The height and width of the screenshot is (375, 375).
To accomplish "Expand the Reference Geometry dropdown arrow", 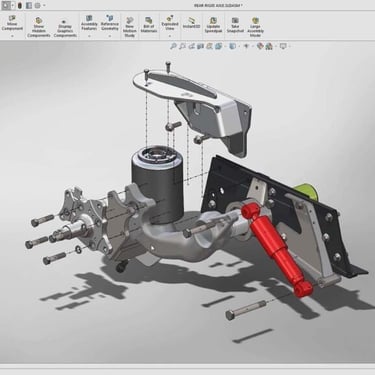I will pyautogui.click(x=110, y=36).
